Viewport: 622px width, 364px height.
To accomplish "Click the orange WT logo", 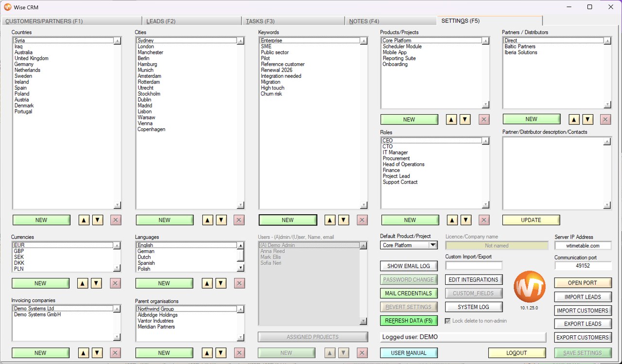I will (x=529, y=286).
